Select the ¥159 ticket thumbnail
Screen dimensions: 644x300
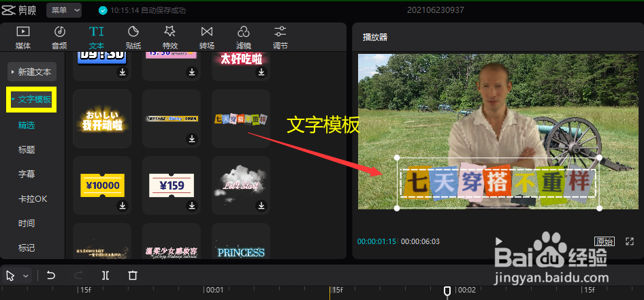(172, 185)
